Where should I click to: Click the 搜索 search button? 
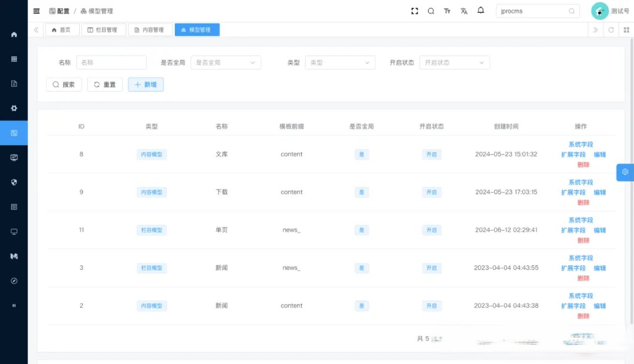[x=64, y=85]
